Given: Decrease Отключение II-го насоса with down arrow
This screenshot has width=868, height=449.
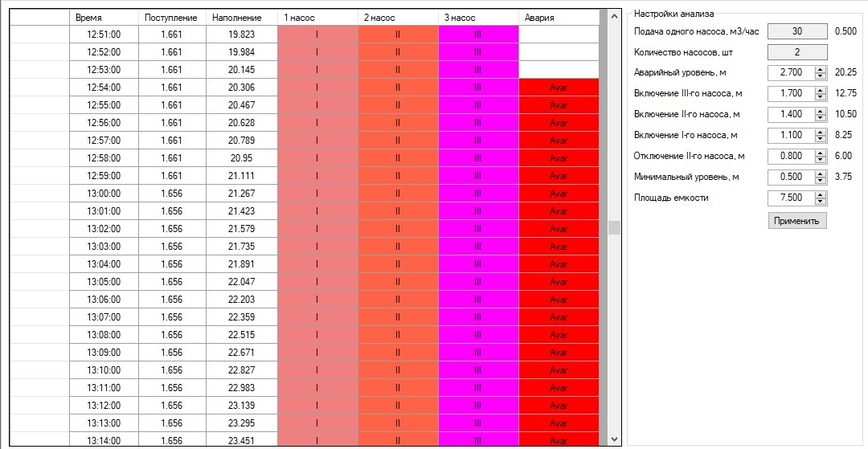Looking at the screenshot, I should 820,159.
